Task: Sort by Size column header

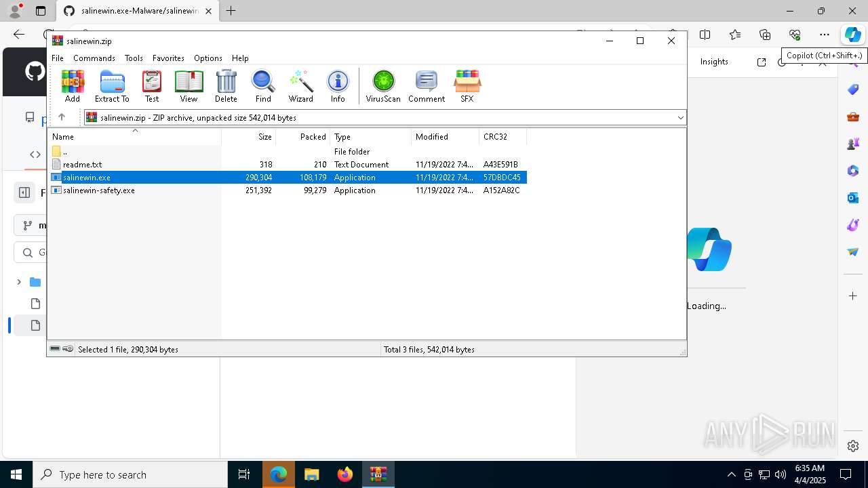Action: point(248,136)
